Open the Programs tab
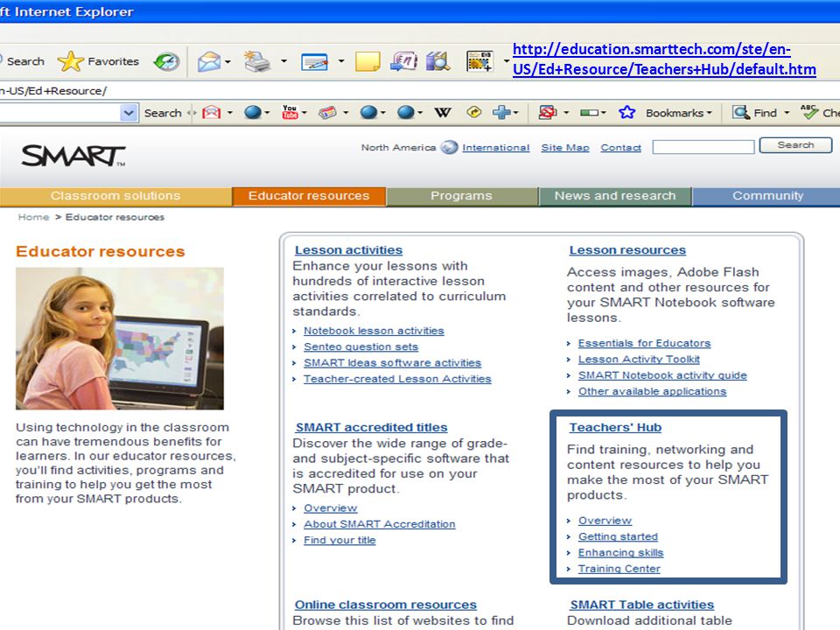The height and width of the screenshot is (630, 840). click(x=461, y=196)
